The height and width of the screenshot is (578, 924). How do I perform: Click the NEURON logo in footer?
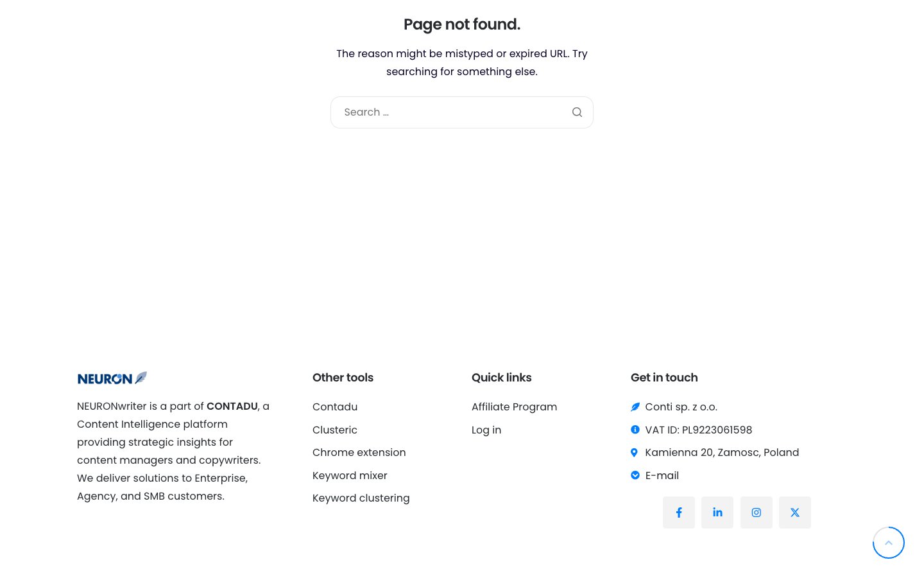pyautogui.click(x=112, y=378)
